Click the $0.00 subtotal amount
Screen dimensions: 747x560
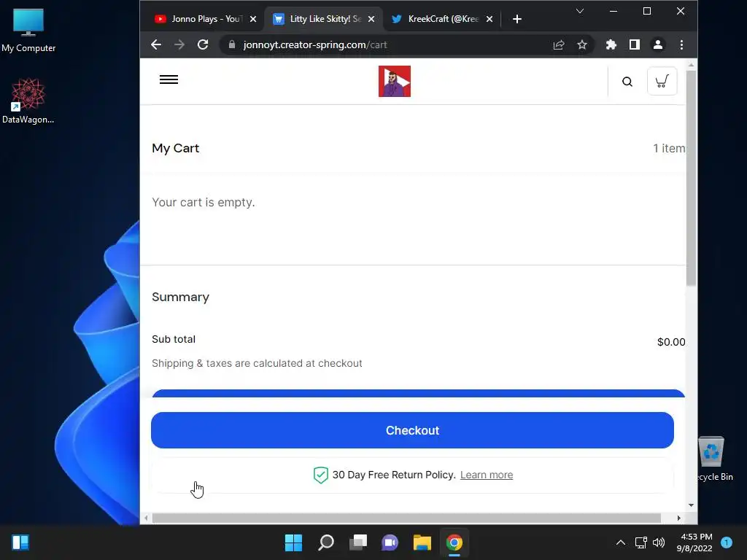[x=671, y=342]
